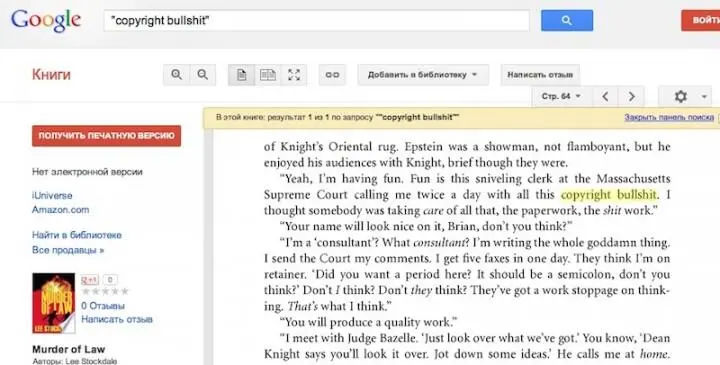The height and width of the screenshot is (365, 720).
Task: Click the Google logo
Action: [x=46, y=21]
